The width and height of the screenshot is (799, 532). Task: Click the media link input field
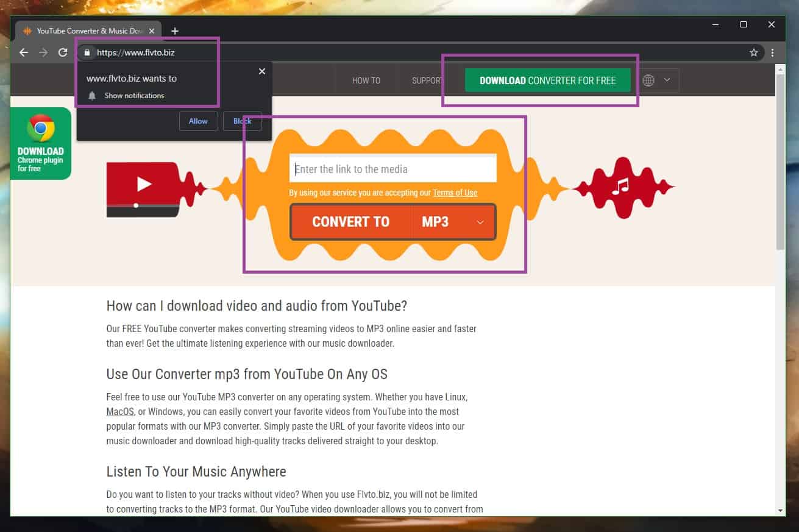[393, 168]
